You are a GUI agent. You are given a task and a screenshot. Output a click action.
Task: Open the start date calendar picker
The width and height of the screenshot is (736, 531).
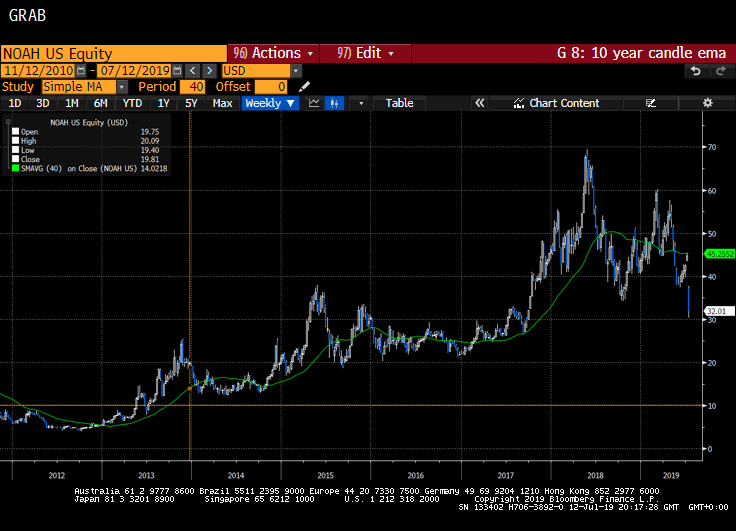click(x=81, y=71)
